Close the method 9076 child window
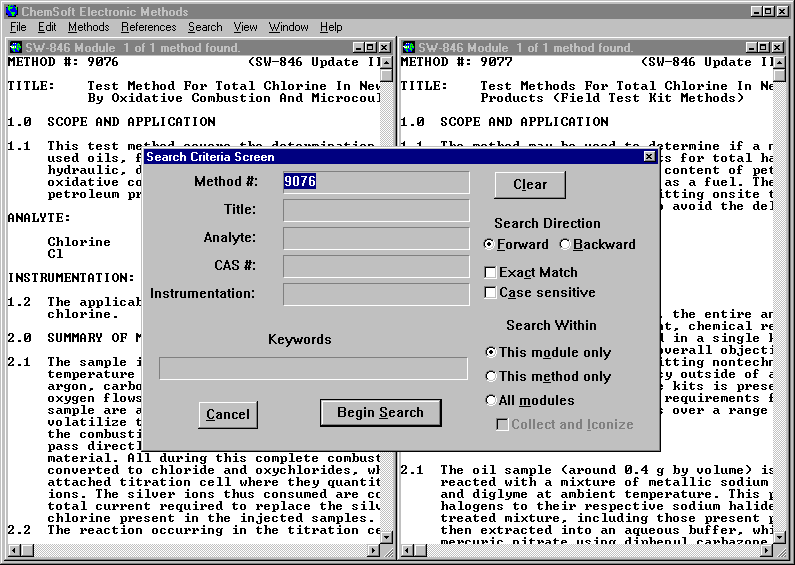 coord(385,48)
